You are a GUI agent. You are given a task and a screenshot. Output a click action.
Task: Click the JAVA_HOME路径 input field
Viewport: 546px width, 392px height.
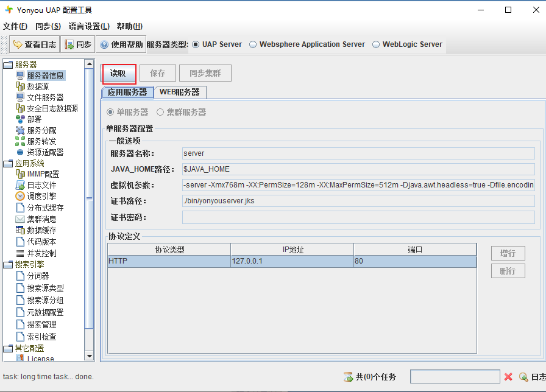(358, 169)
